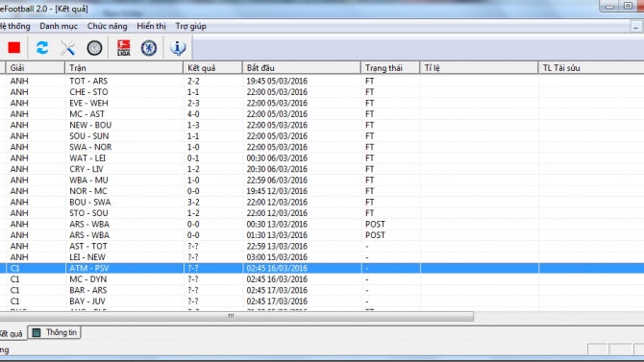644x362 pixels.
Task: Sort by the Trận column header
Action: tap(124, 68)
